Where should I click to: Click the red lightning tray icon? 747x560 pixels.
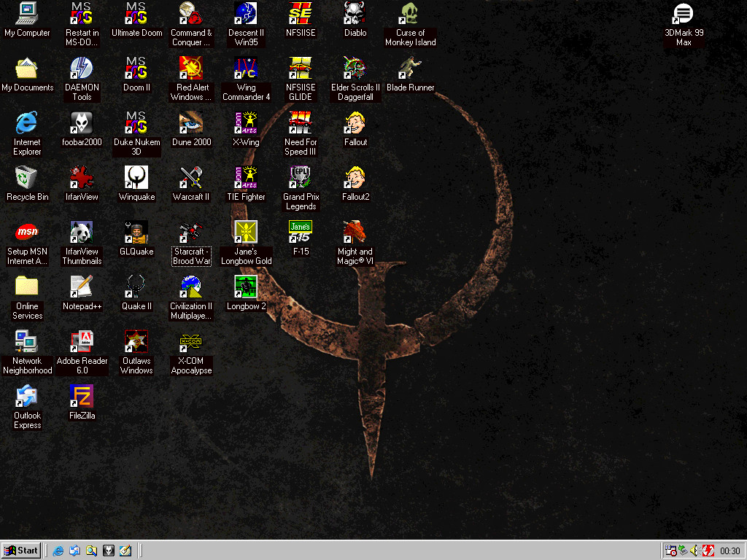[708, 551]
